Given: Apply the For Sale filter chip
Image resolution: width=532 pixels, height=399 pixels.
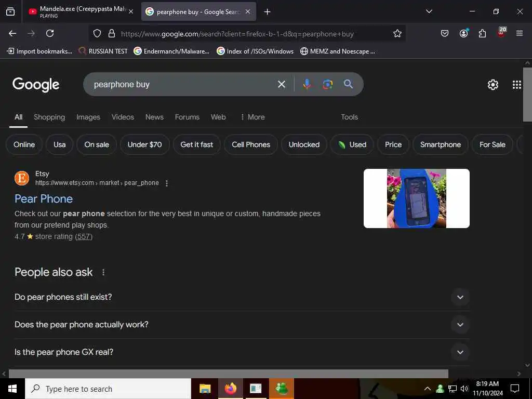Looking at the screenshot, I should pos(493,144).
